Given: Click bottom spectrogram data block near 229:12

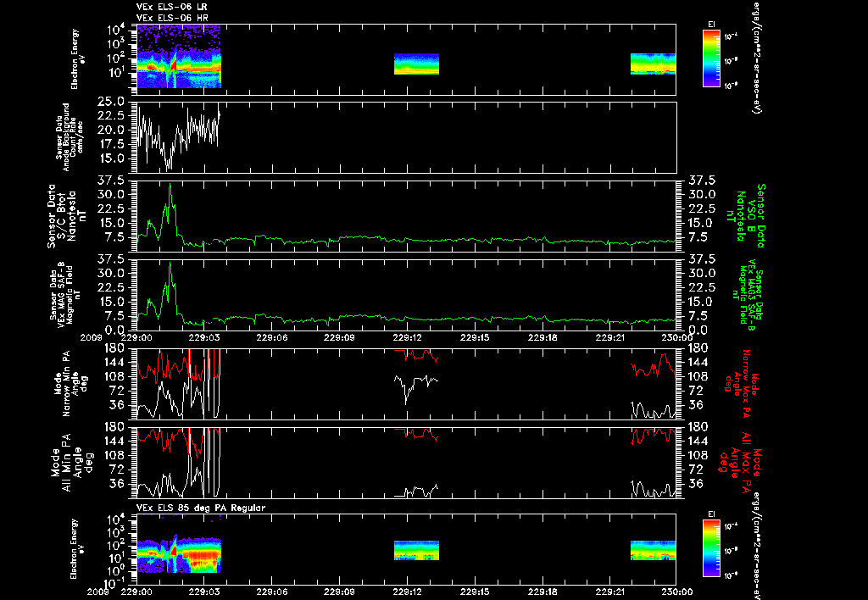Looking at the screenshot, I should click(416, 551).
